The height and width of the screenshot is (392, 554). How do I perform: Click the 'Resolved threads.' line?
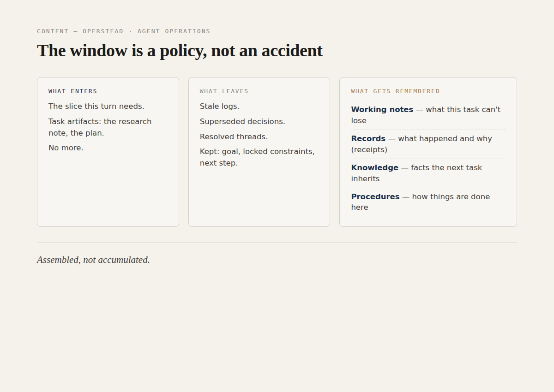234,137
